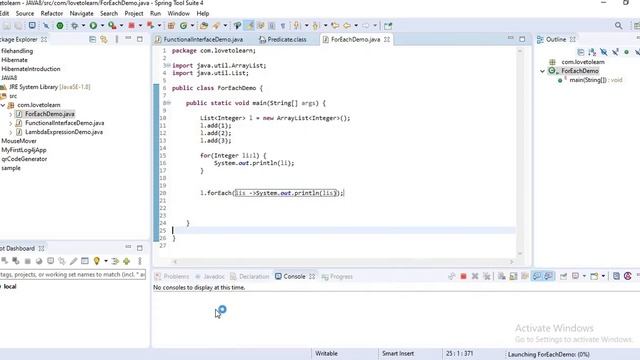Image resolution: width=640 pixels, height=360 pixels.
Task: Collapse ForEachDemo class in Outline
Action: pos(542,71)
